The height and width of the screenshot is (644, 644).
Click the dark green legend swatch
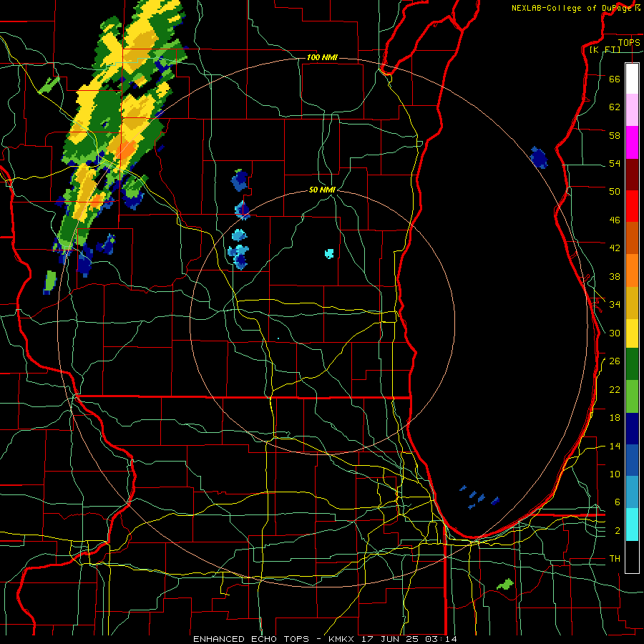click(632, 364)
